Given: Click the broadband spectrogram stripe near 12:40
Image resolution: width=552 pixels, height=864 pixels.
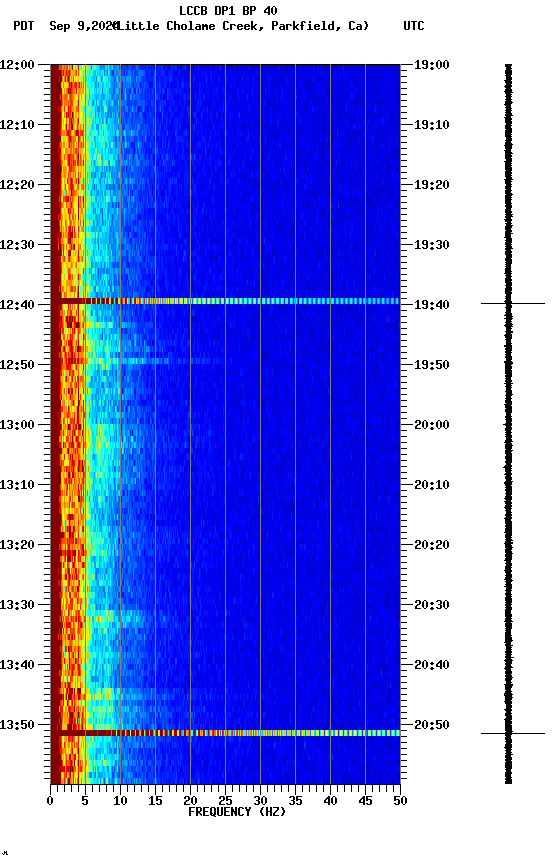Looking at the screenshot, I should 225,301.
